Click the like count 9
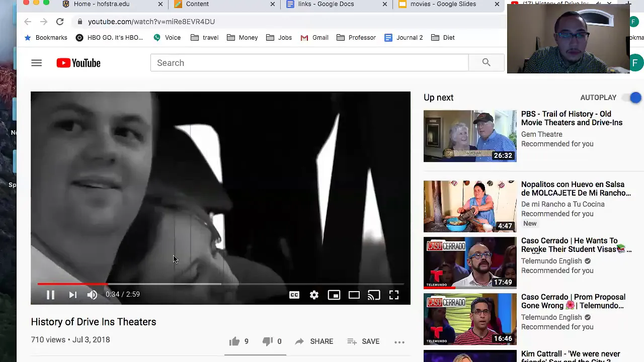This screenshot has height=362, width=644. pos(246,341)
